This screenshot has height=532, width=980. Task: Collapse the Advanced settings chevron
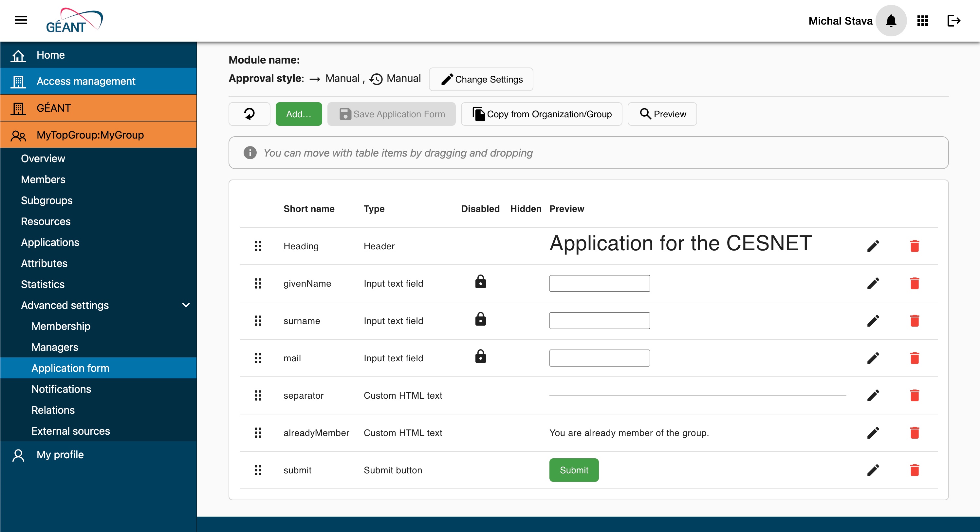[x=186, y=305]
